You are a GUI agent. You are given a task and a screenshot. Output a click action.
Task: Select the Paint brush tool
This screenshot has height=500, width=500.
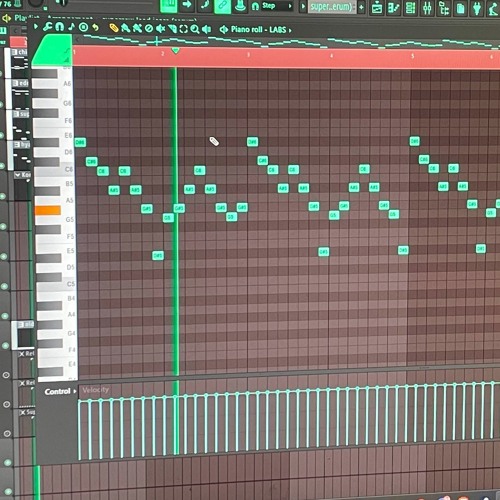[126, 28]
